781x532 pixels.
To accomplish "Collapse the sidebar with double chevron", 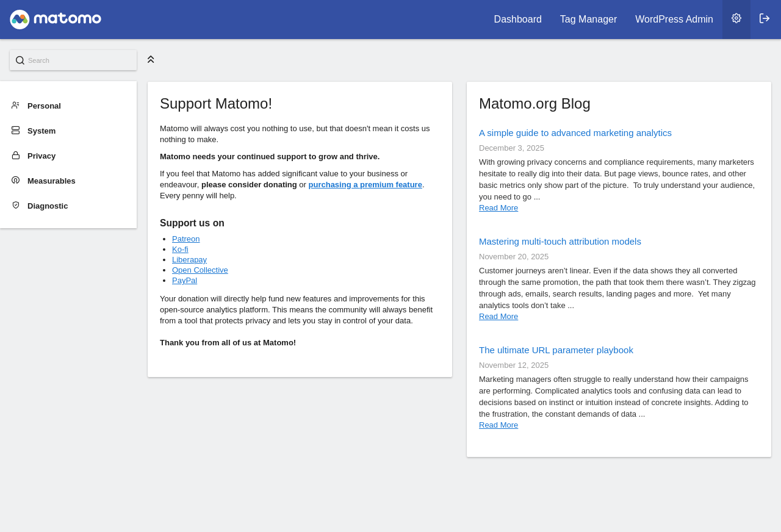I will (x=151, y=59).
